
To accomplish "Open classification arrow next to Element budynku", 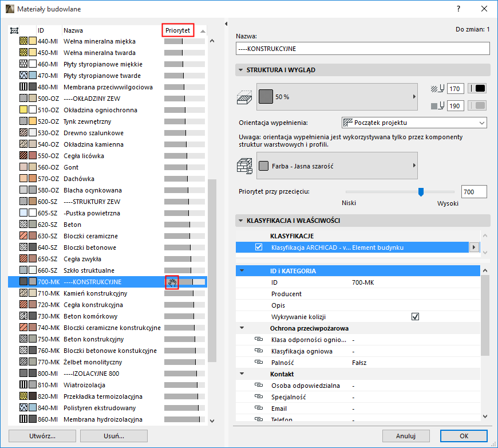I will pos(474,247).
